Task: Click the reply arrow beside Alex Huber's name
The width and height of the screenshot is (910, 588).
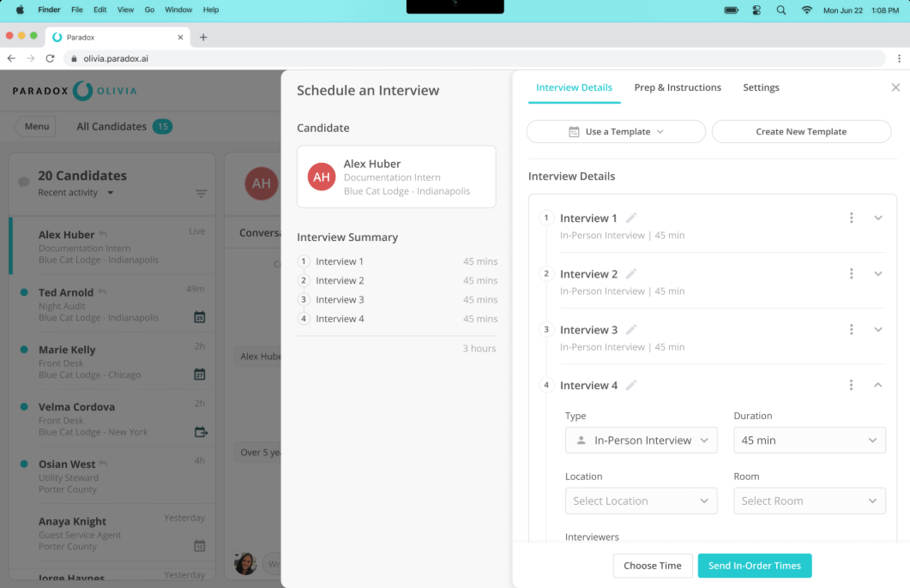Action: 103,232
